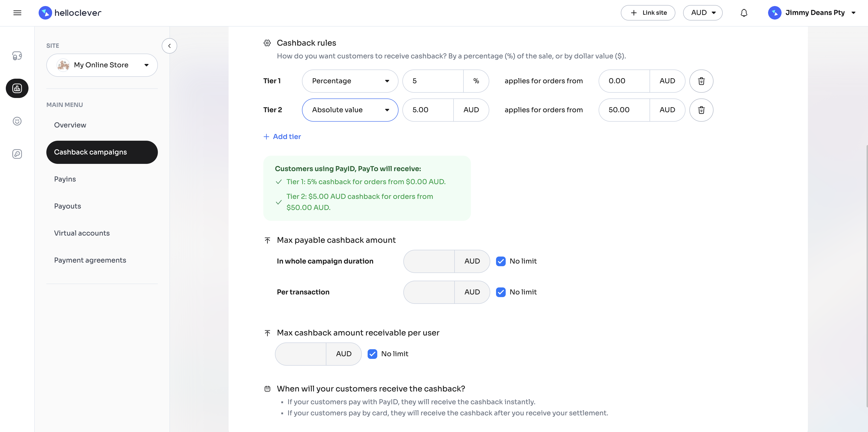This screenshot has height=432, width=868.
Task: Open My Online Store site selector
Action: coord(102,65)
